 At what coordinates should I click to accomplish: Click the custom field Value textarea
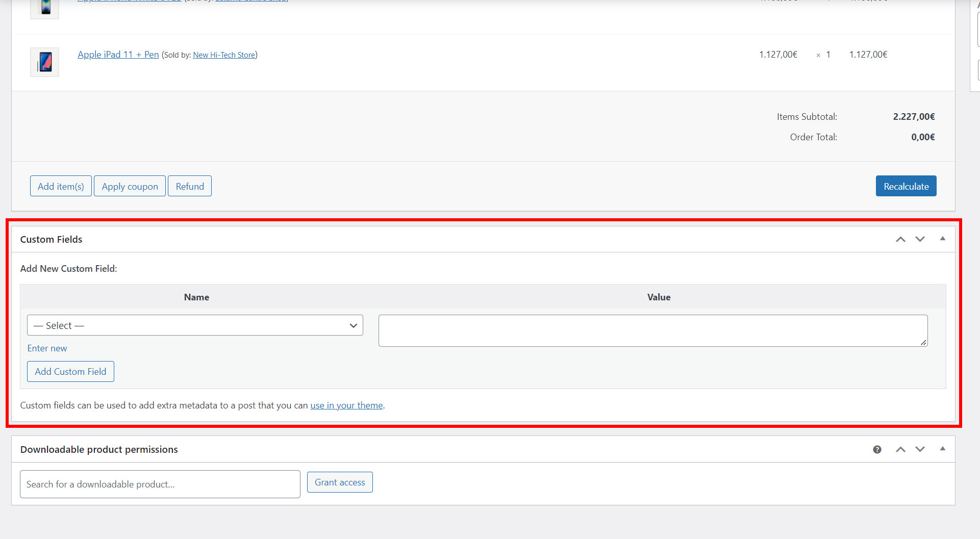tap(652, 330)
